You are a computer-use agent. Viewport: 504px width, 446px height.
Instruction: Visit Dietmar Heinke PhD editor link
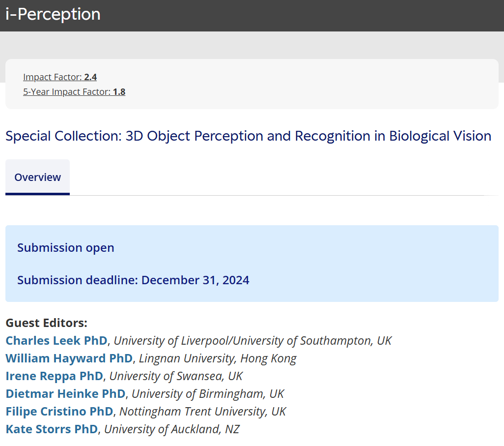point(66,394)
